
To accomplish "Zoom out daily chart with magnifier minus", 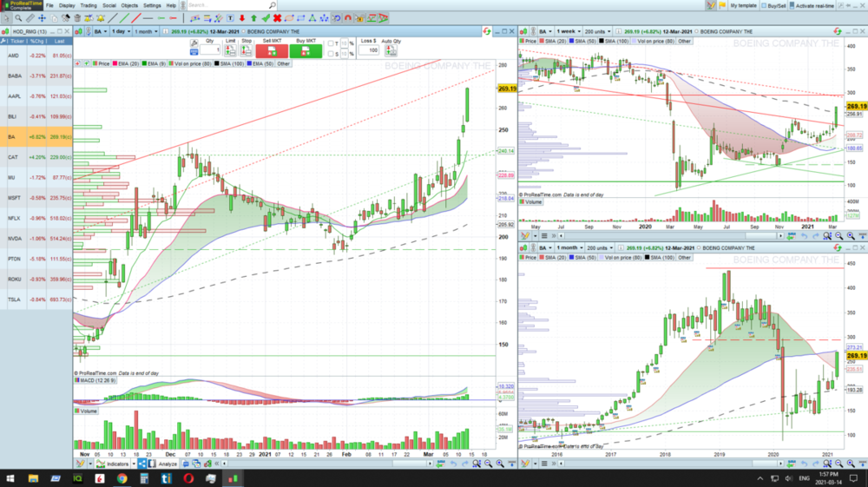I will point(488,464).
